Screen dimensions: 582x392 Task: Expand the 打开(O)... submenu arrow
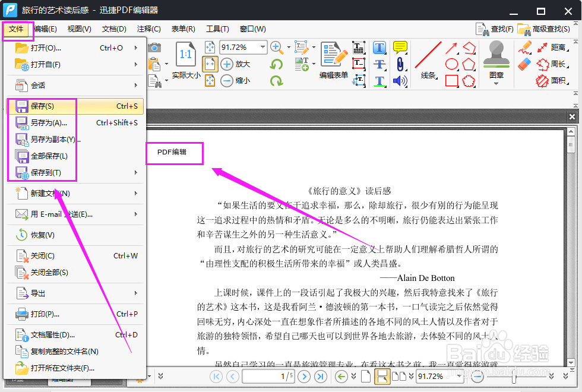click(x=136, y=48)
